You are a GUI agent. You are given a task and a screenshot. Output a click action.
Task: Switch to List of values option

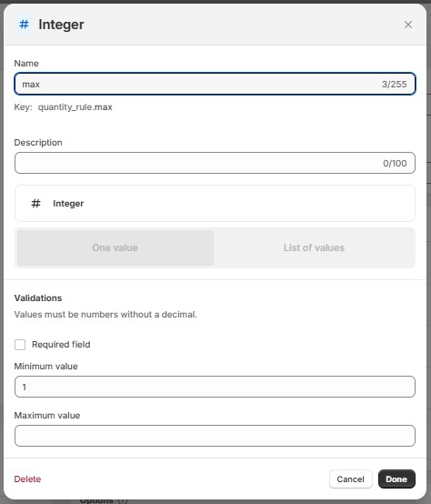pyautogui.click(x=314, y=247)
